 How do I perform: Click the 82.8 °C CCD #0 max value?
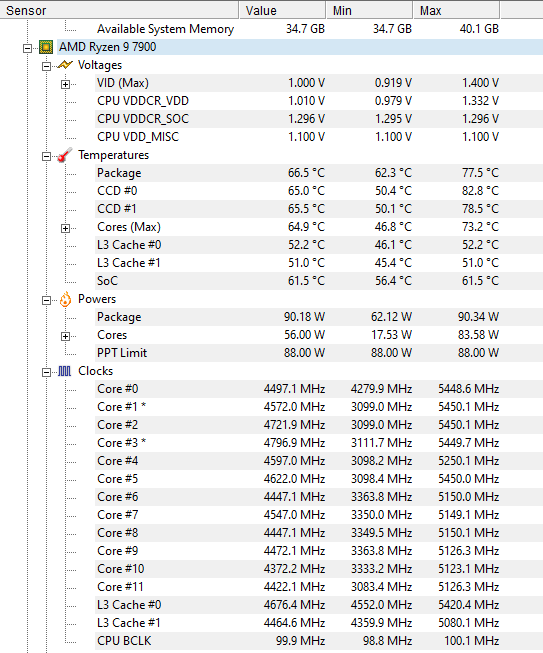(481, 191)
